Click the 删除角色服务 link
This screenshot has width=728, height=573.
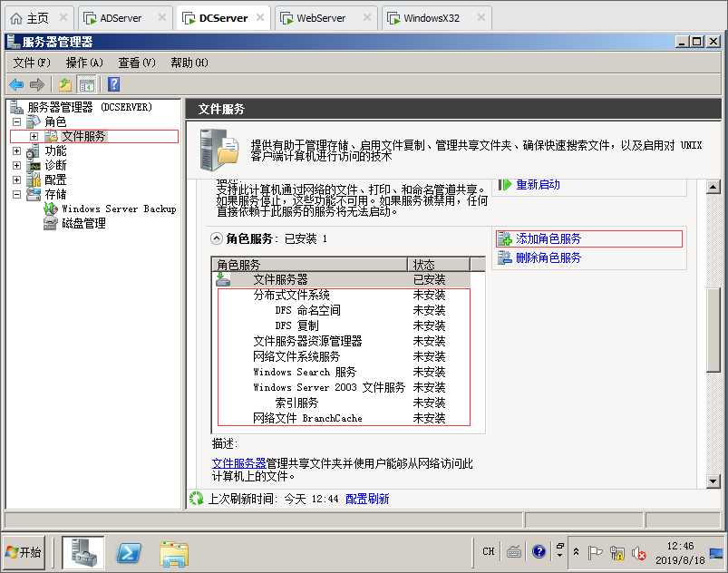click(x=548, y=257)
